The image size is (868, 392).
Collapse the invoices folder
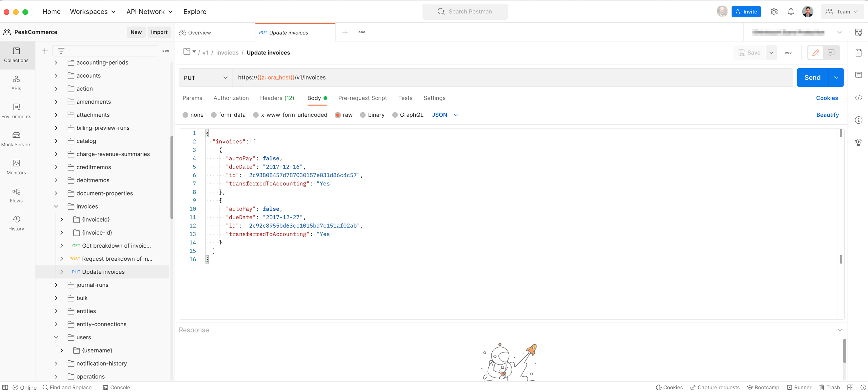(56, 206)
